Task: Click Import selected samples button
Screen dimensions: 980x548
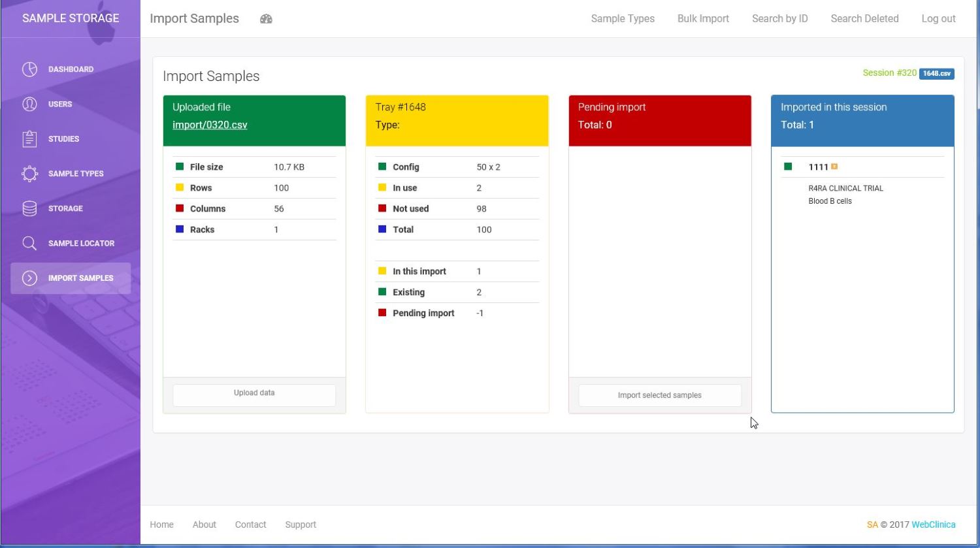Action: 659,395
